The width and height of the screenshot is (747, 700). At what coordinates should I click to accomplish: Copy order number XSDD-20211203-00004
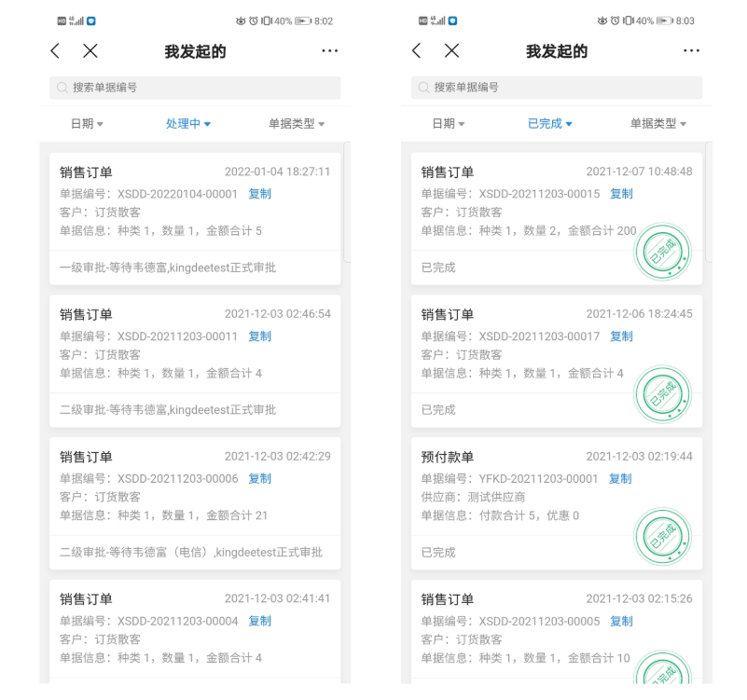259,621
